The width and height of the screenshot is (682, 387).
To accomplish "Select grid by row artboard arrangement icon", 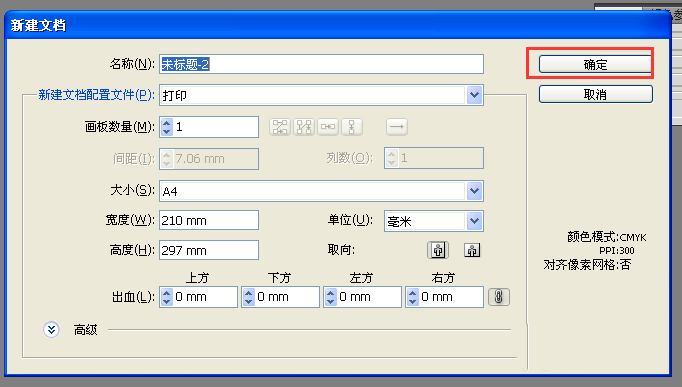I will point(280,127).
